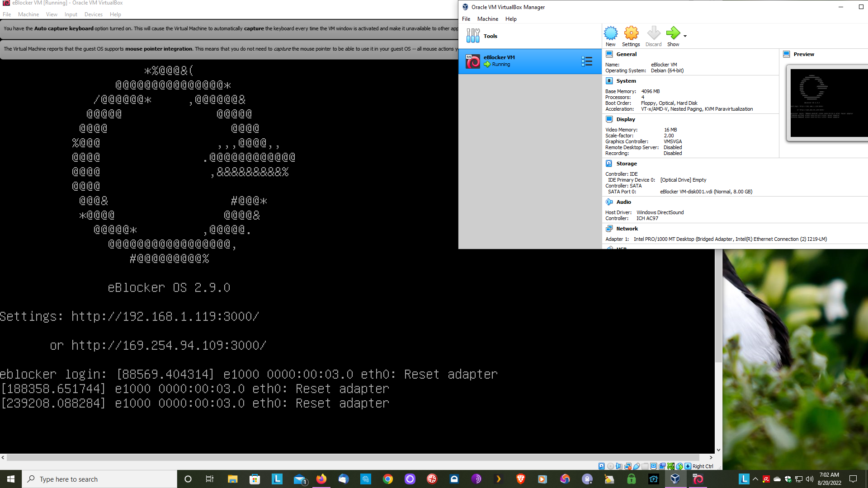
Task: Select the eBlocker VM entry in list
Action: click(530, 61)
